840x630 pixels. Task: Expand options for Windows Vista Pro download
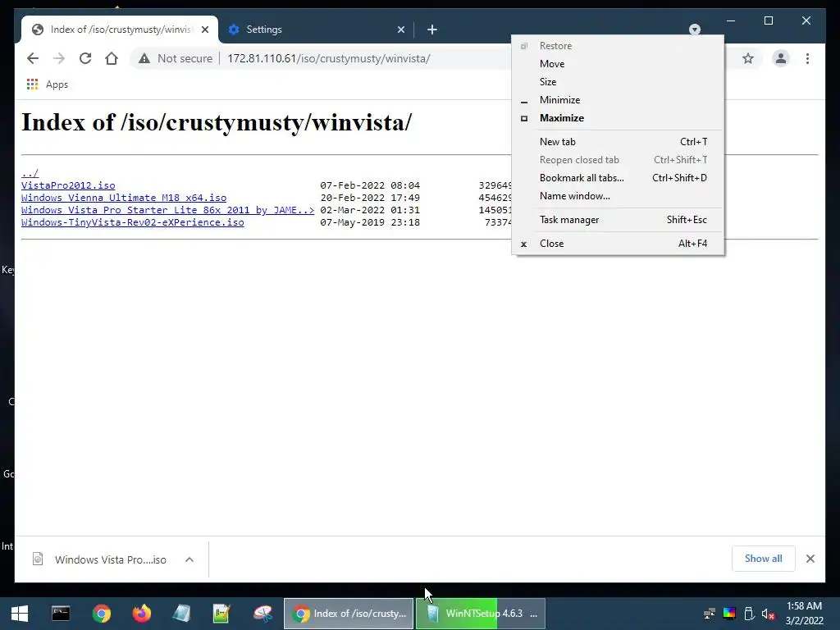[189, 559]
